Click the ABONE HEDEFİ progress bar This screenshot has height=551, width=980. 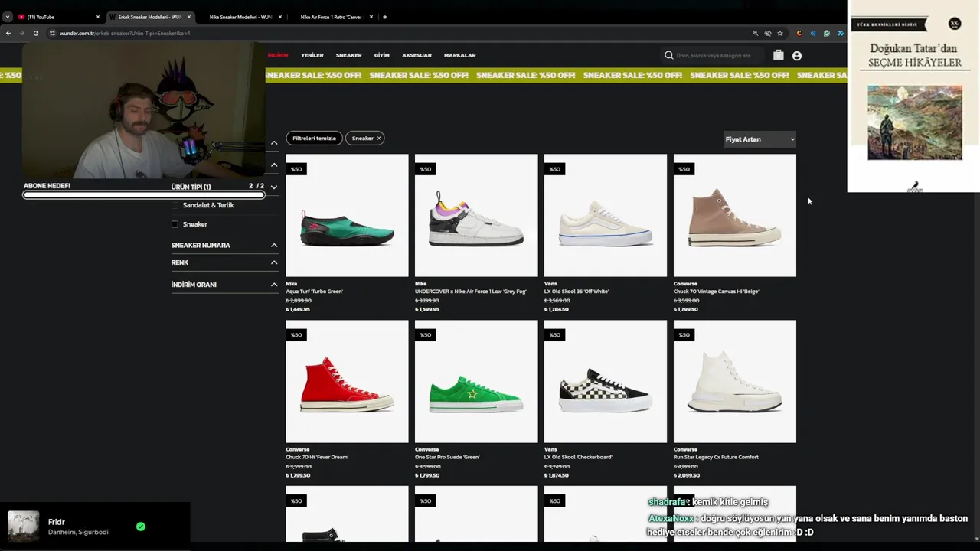click(x=144, y=195)
